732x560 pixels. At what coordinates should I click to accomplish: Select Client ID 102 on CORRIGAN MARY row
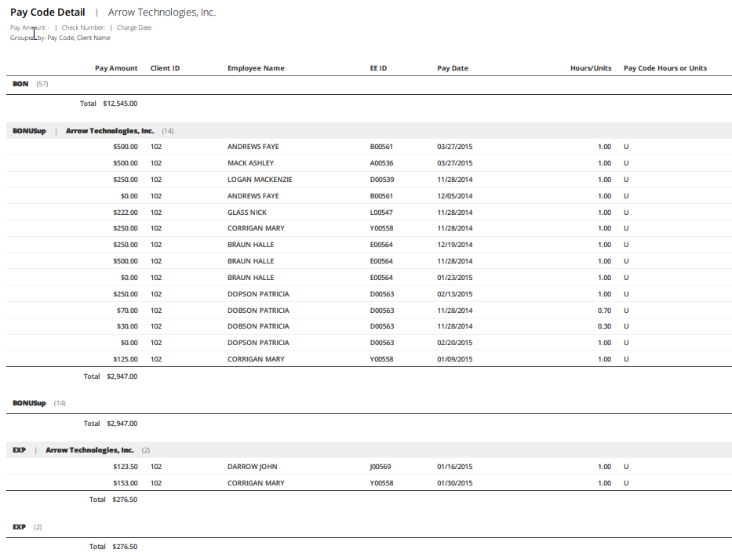(x=156, y=227)
